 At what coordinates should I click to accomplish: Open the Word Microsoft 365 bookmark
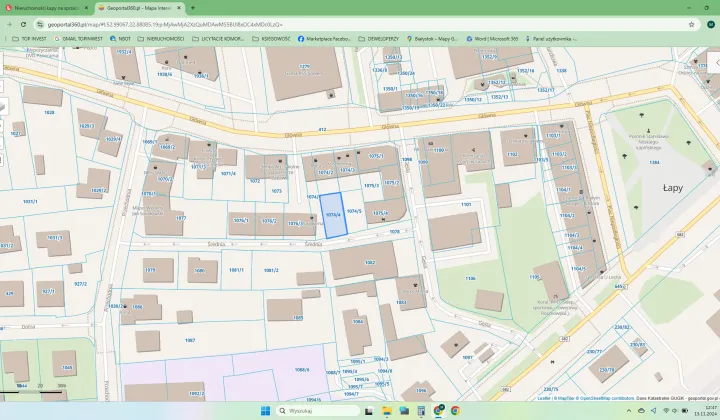(492, 38)
